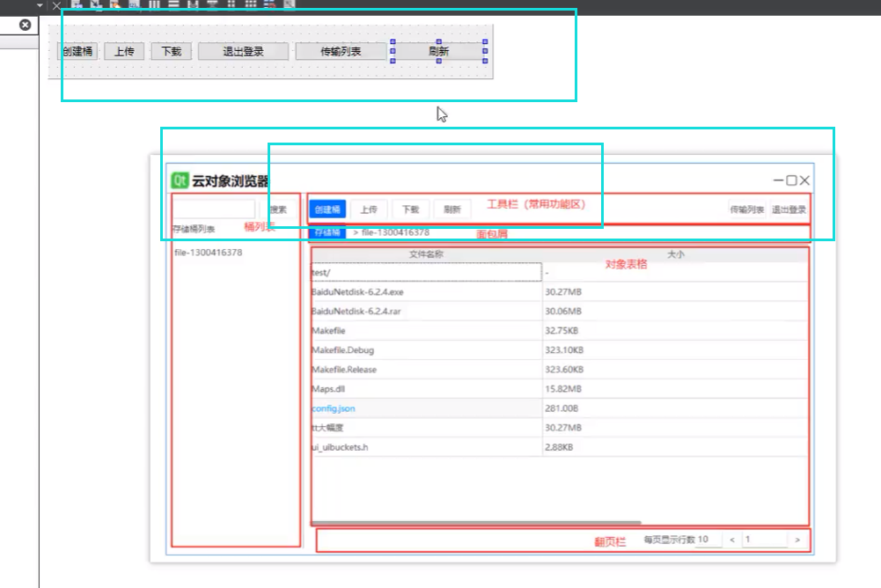Click the 下载 button in the Designer form

(x=172, y=51)
